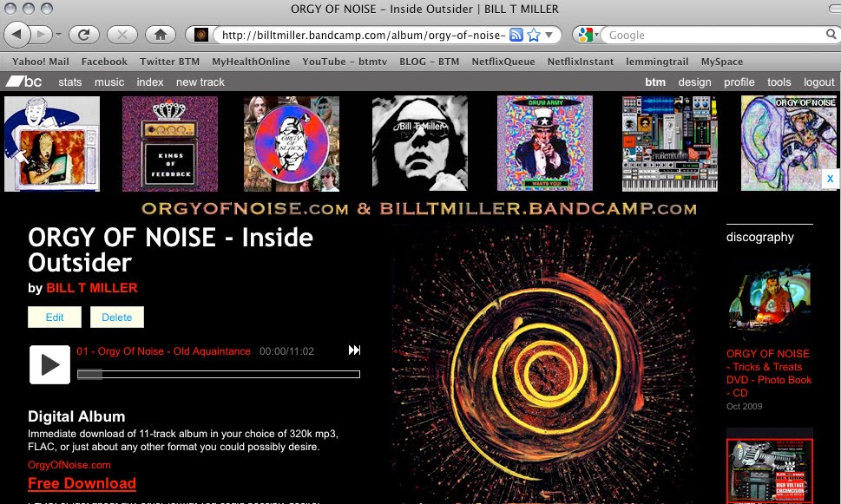Click the Drum Army Uncle Sam thumbnail
Image resolution: width=841 pixels, height=504 pixels.
(x=545, y=144)
